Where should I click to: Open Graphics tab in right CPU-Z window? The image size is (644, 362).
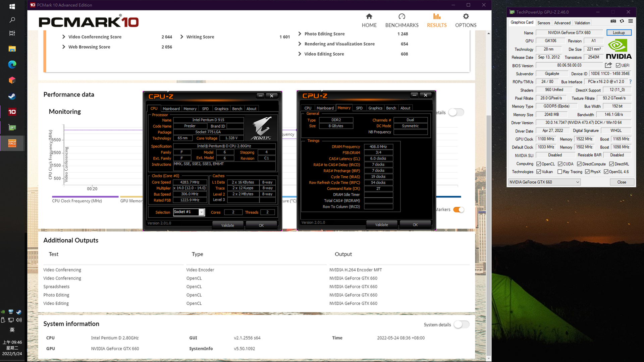click(375, 108)
